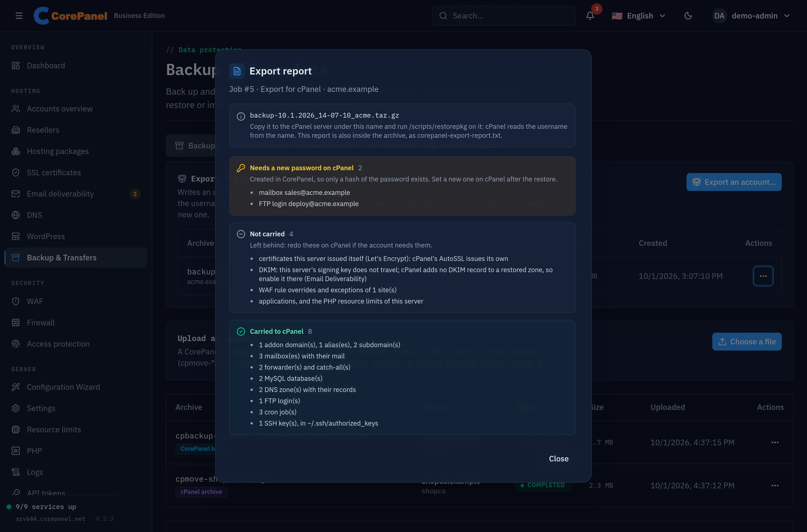
Task: Click the Carried to cPanel check icon
Action: (241, 332)
